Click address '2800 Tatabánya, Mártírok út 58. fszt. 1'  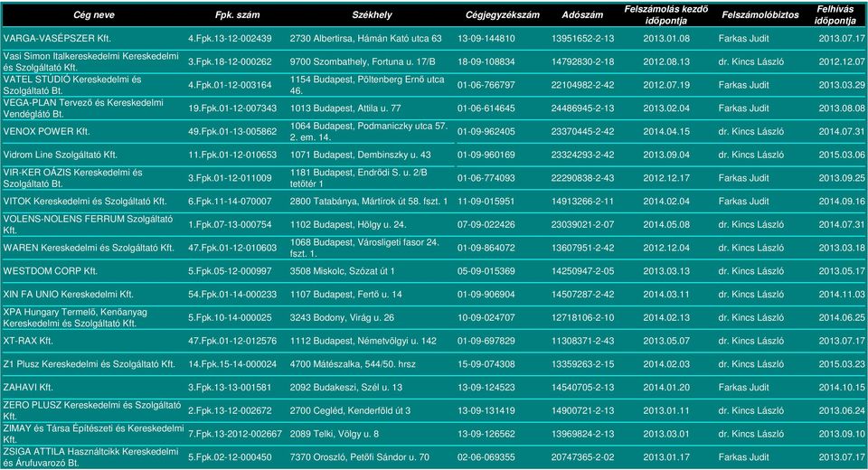[369, 202]
